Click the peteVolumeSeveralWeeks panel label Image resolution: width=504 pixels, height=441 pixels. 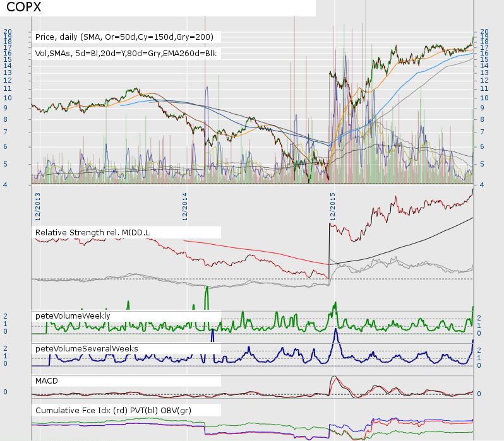[87, 348]
